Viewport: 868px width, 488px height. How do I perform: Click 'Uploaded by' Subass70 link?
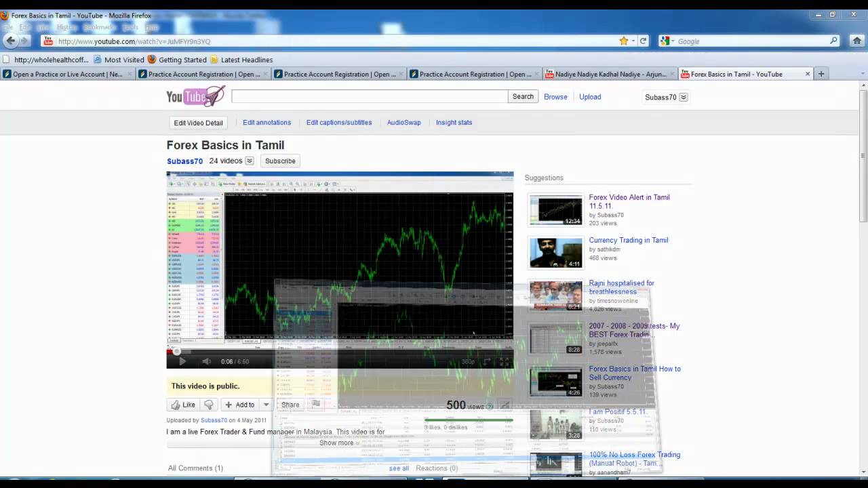(x=214, y=420)
